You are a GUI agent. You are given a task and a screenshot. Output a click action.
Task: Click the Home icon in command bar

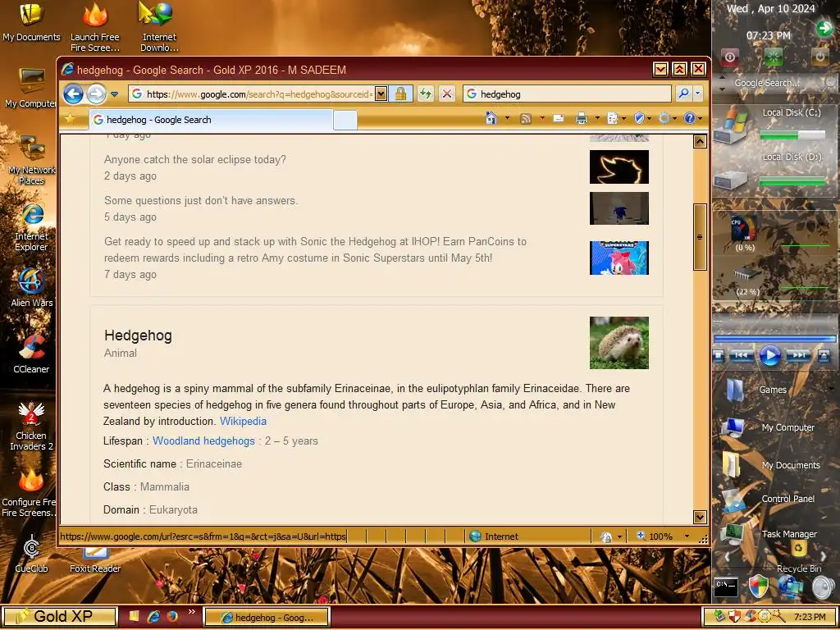coord(491,118)
